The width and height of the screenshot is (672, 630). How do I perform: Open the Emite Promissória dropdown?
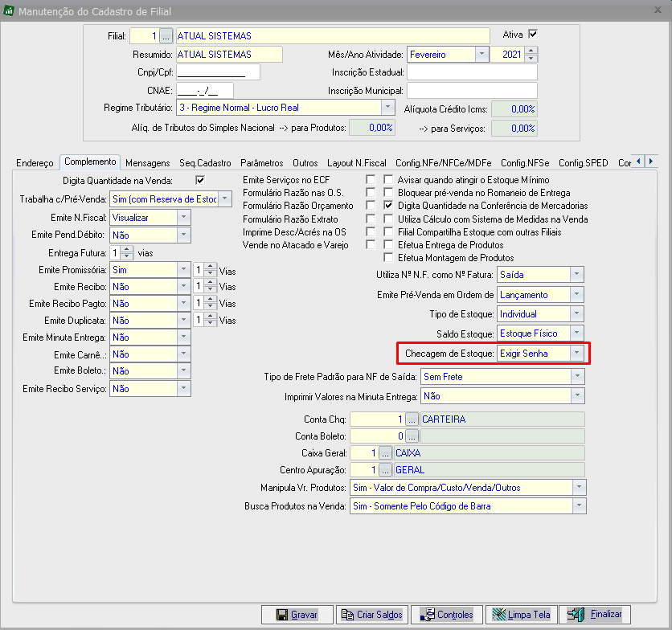183,269
